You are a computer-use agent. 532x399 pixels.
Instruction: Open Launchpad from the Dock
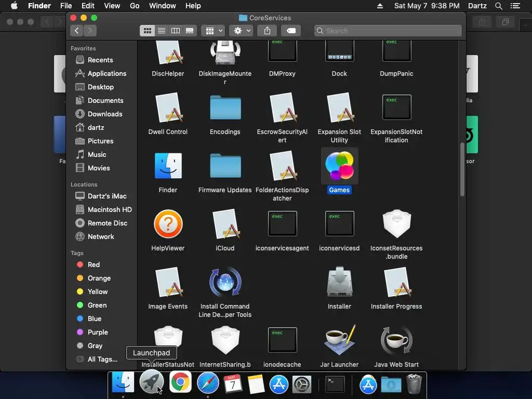click(151, 382)
